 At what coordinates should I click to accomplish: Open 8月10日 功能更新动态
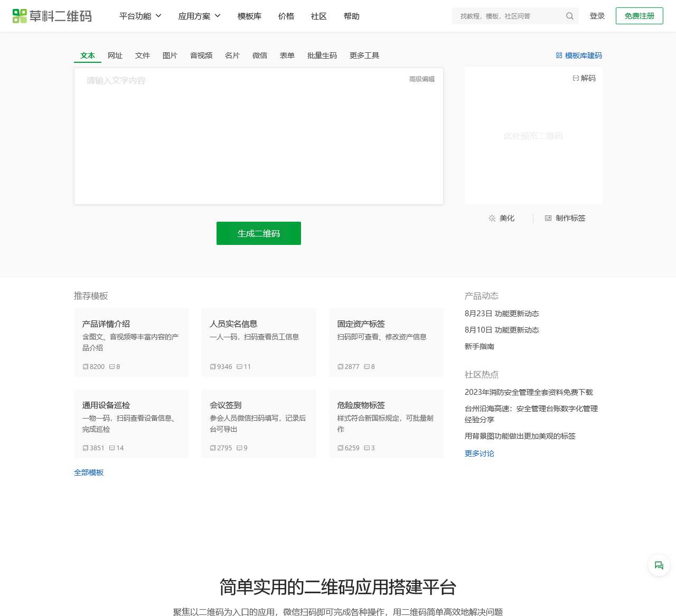[x=502, y=330]
